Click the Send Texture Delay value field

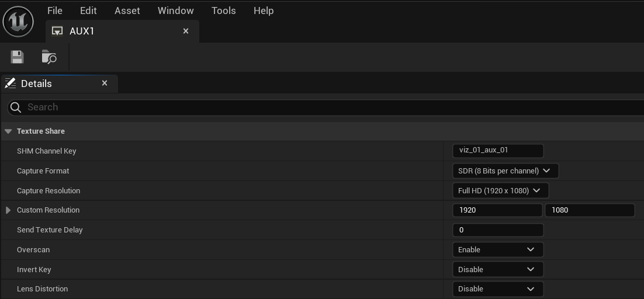click(x=498, y=230)
